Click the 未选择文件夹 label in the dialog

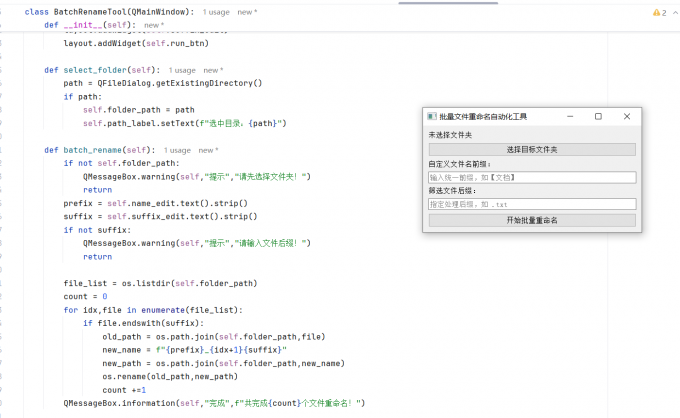tap(450, 135)
